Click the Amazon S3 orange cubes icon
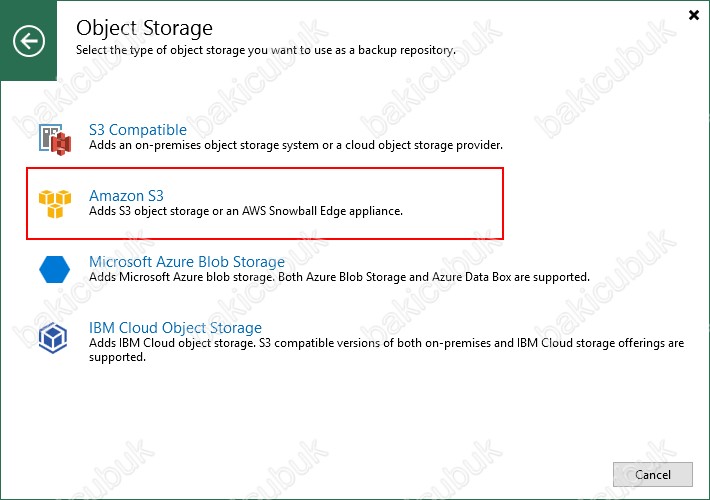 55,204
